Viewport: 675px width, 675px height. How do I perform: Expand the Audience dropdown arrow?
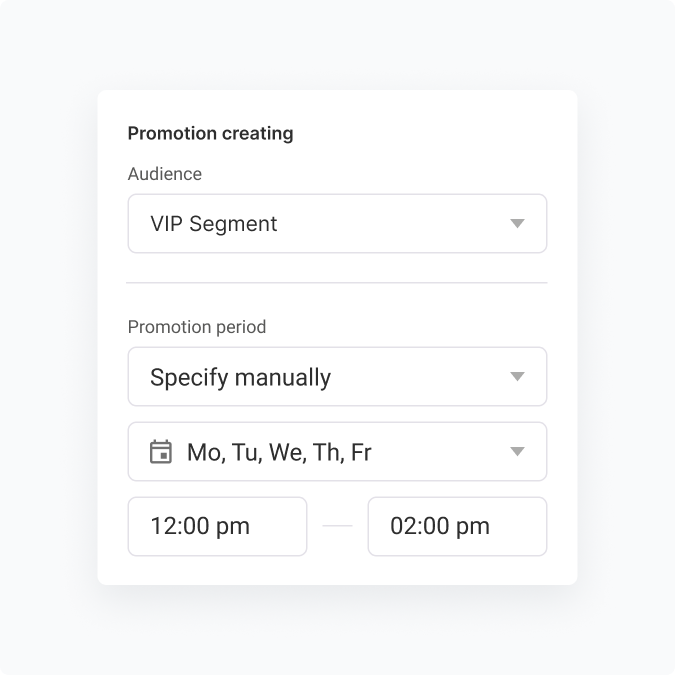click(517, 224)
